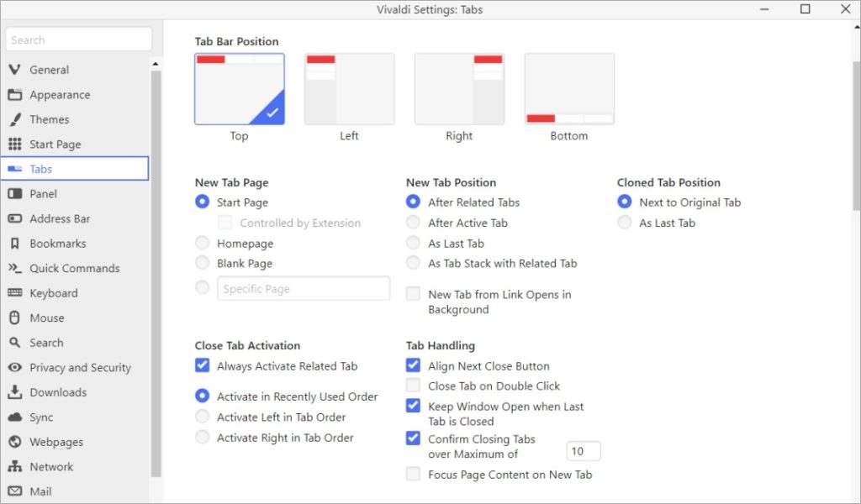861x504 pixels.
Task: Click the Appearance window icon
Action: click(15, 94)
